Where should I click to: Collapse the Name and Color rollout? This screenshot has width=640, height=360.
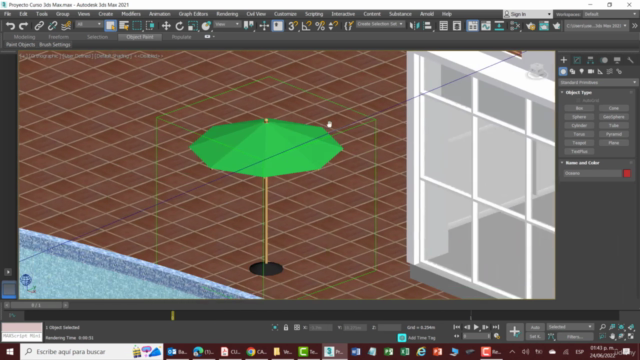point(582,163)
